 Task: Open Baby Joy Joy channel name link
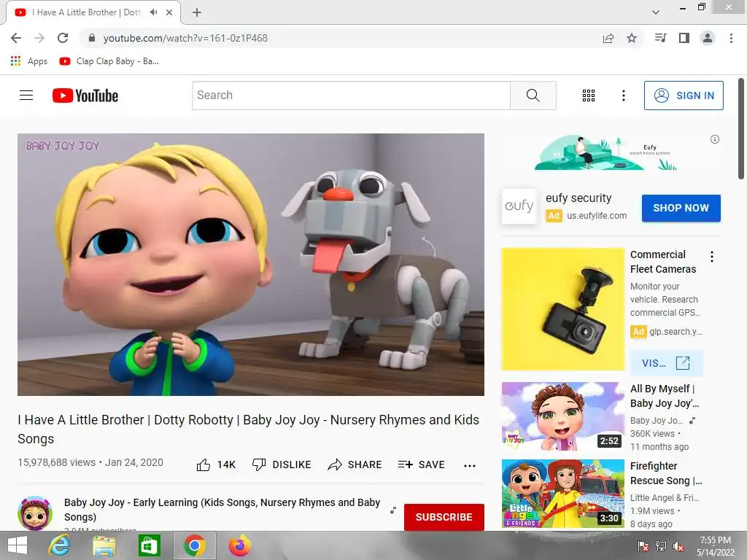click(222, 510)
